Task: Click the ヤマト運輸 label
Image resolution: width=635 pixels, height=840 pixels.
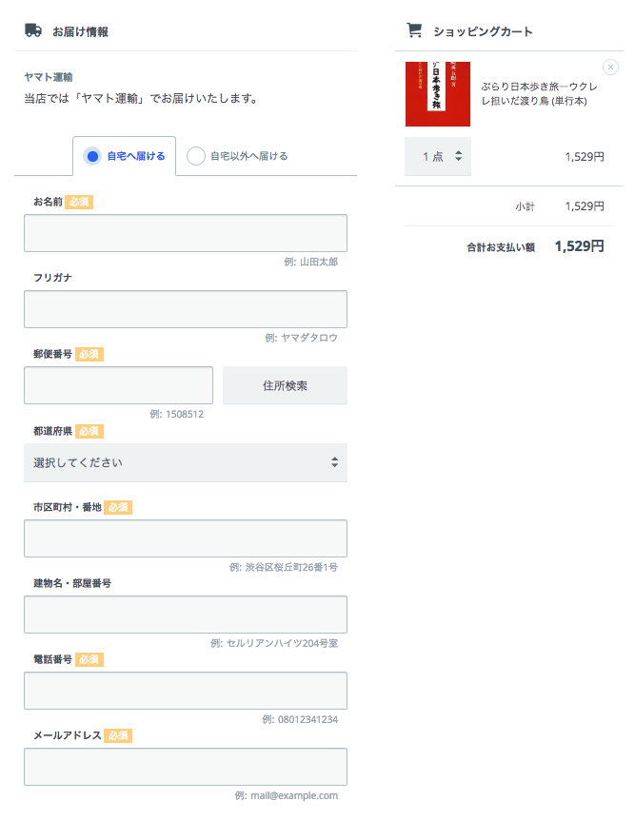Action: click(49, 77)
